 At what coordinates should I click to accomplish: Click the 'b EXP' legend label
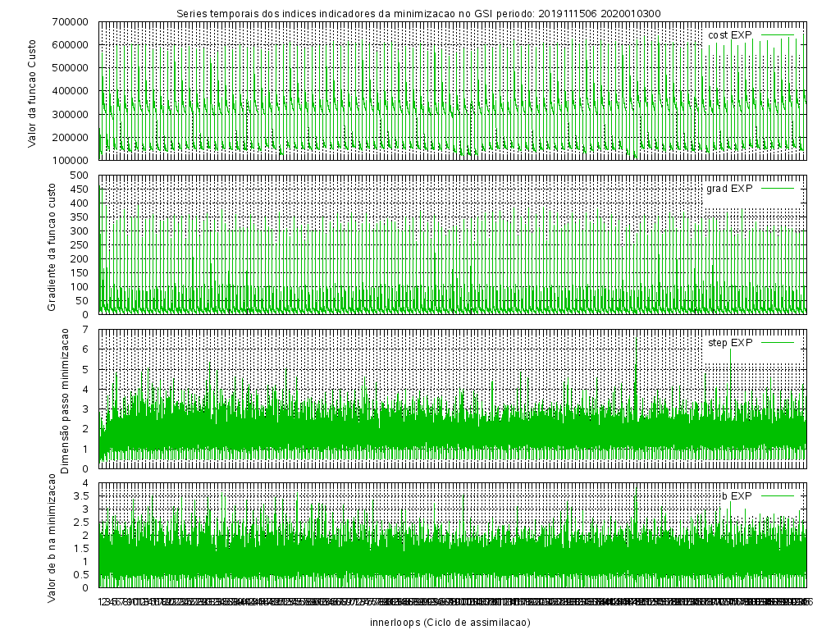(737, 495)
